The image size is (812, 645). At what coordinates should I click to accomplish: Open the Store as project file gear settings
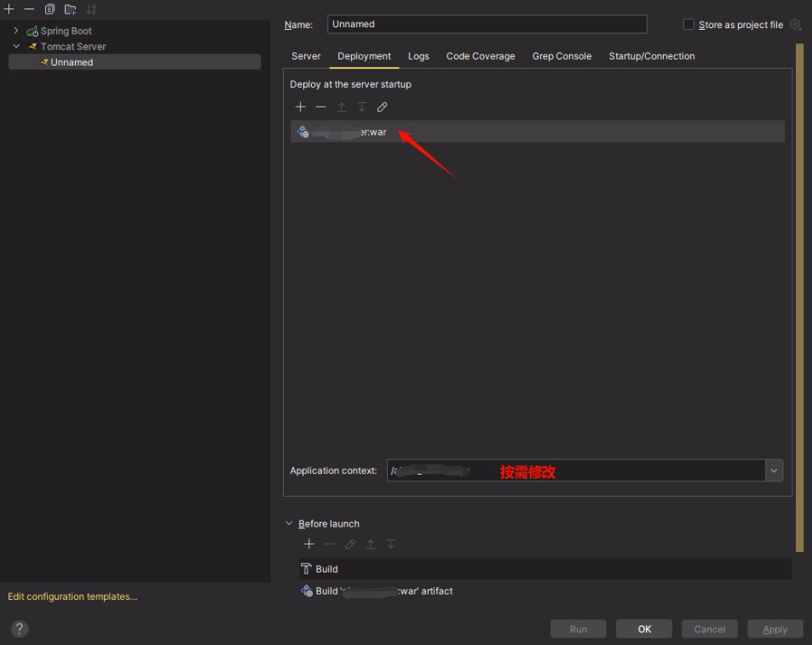pyautogui.click(x=796, y=25)
